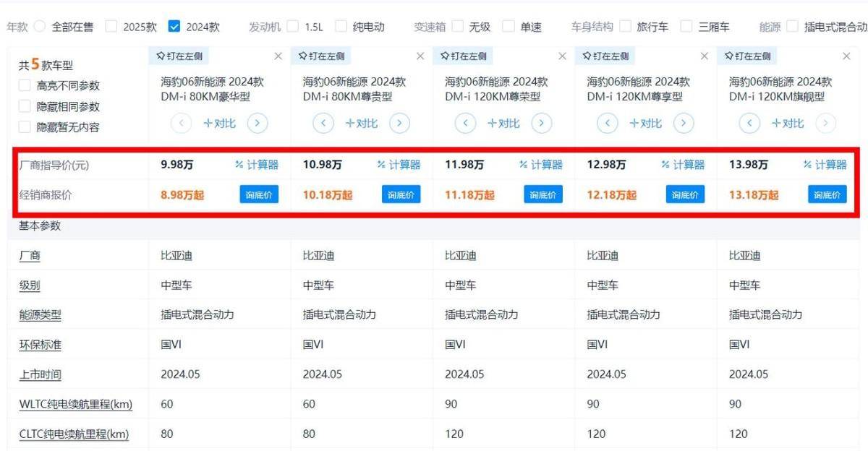The height and width of the screenshot is (451, 868).
Task: Open the 计算器 for the 9.98万 model
Action: pos(257,165)
